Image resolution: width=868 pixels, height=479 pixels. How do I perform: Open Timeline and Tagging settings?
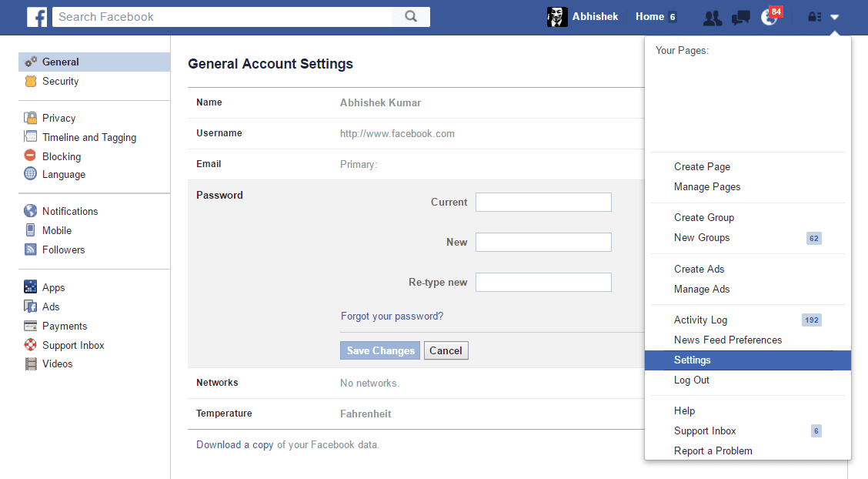[x=88, y=138]
